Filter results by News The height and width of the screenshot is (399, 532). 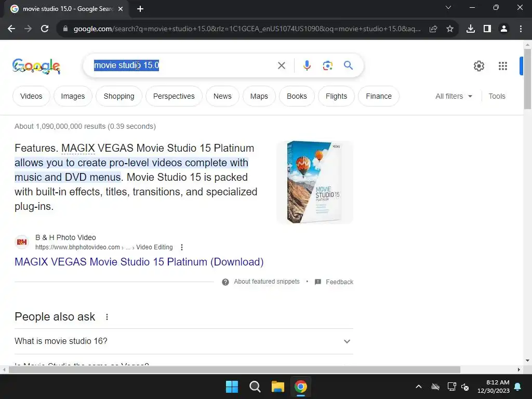point(222,96)
